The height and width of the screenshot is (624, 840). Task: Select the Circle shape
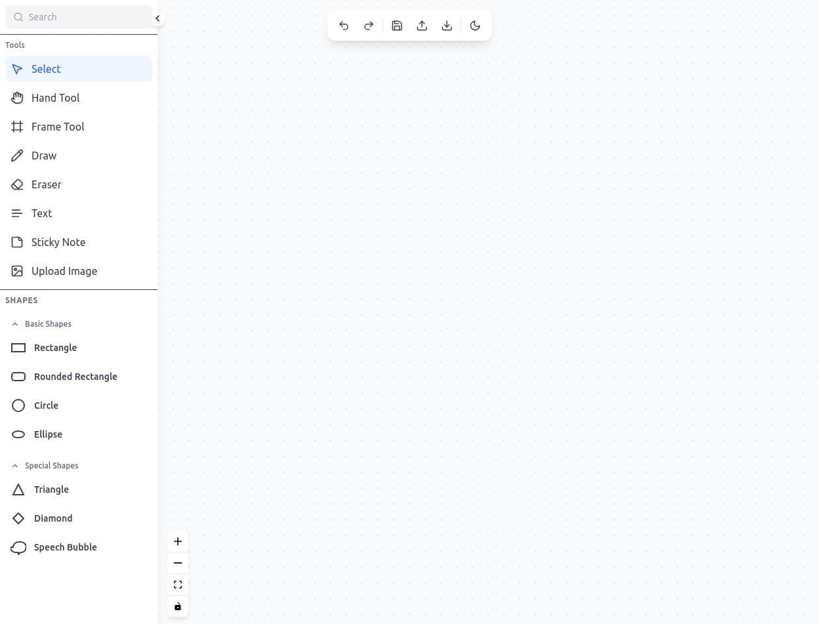pos(79,406)
